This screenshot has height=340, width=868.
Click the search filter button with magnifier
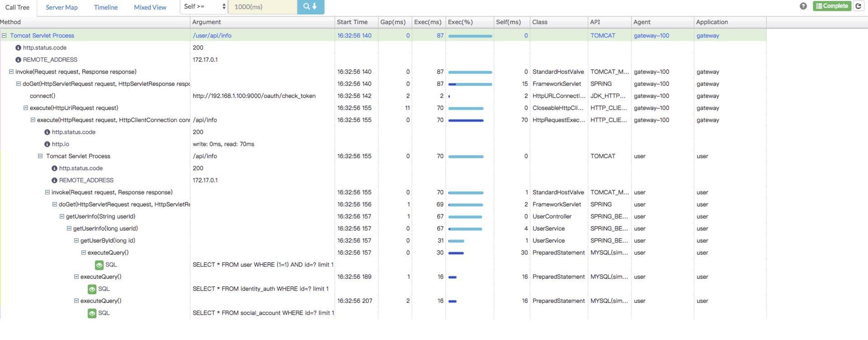click(x=310, y=7)
